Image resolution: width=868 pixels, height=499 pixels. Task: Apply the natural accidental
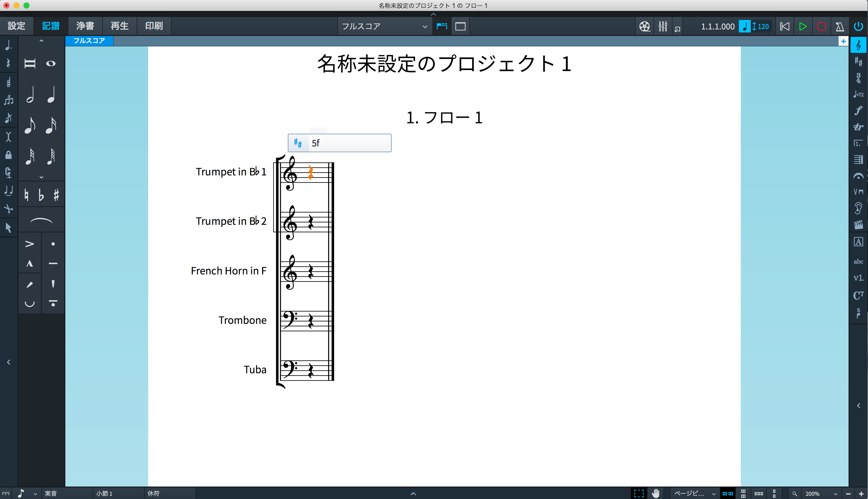coord(26,195)
